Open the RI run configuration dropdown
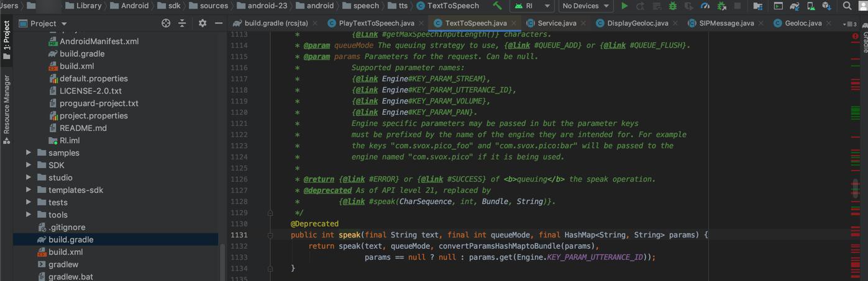 tap(531, 6)
